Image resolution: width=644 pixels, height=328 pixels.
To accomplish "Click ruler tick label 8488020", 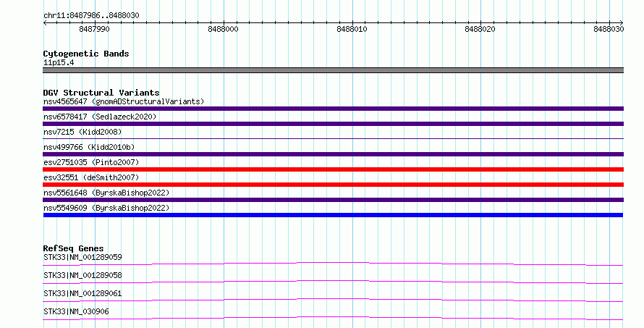I will coord(480,29).
